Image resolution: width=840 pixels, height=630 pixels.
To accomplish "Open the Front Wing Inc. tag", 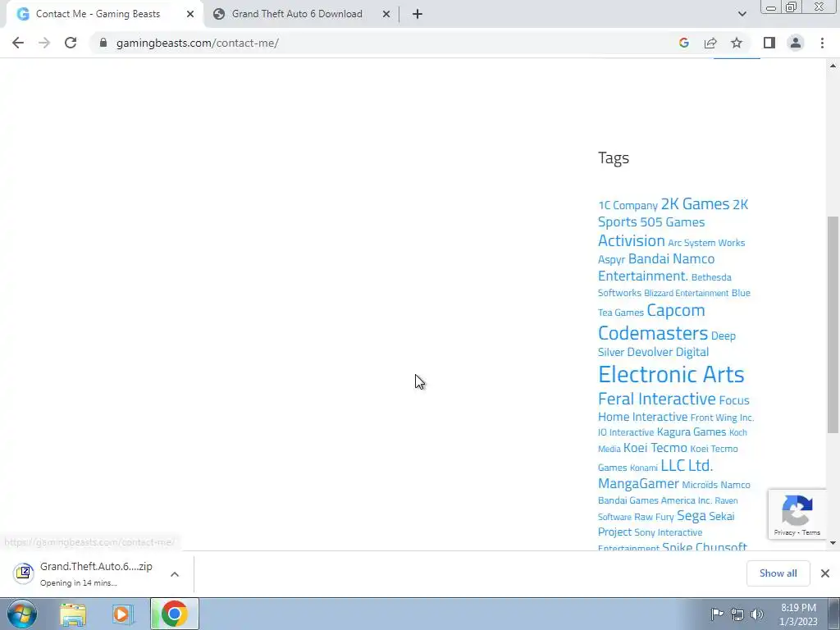I will [722, 418].
